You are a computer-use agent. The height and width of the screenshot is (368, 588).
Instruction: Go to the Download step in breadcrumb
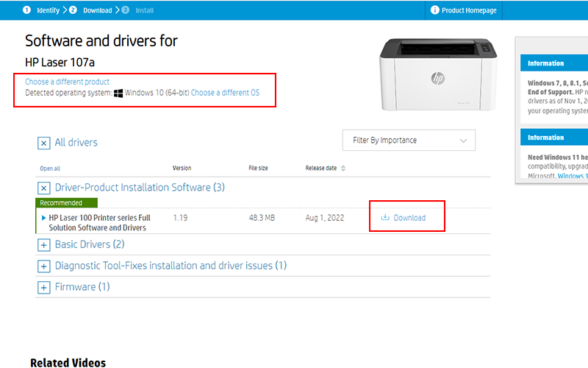97,10
